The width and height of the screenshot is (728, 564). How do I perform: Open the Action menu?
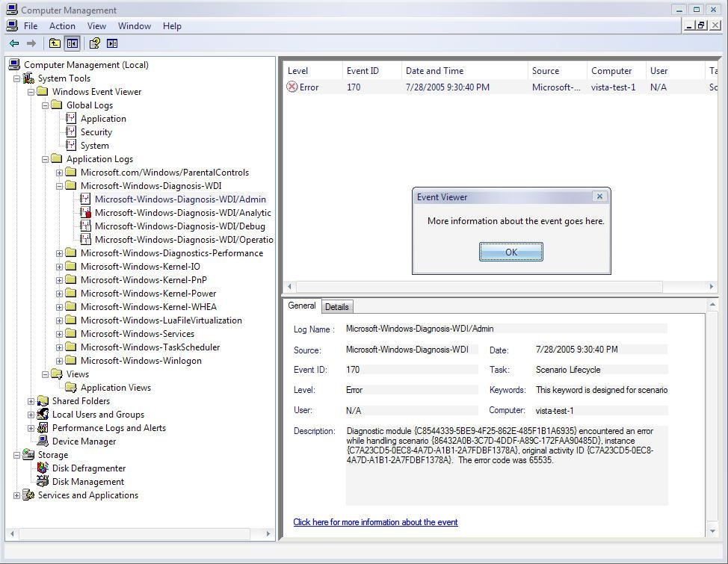62,26
